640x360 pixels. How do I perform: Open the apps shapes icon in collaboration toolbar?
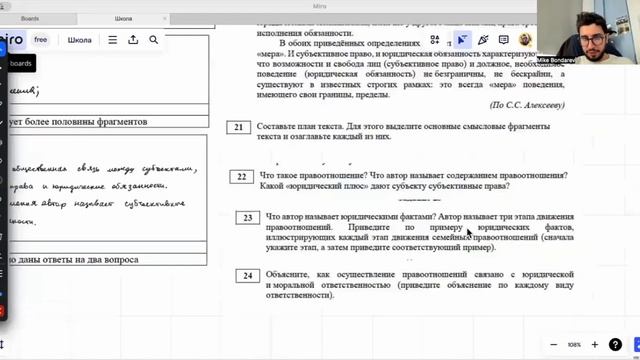(435, 40)
